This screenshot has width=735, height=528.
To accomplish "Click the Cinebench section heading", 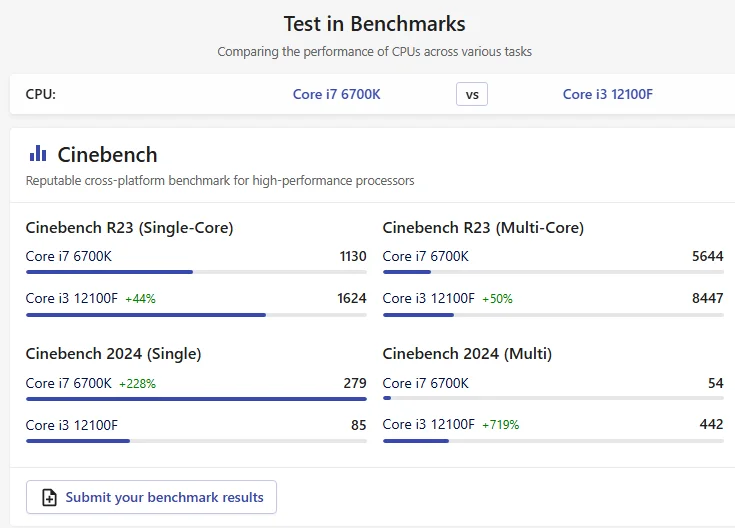I will tap(107, 155).
